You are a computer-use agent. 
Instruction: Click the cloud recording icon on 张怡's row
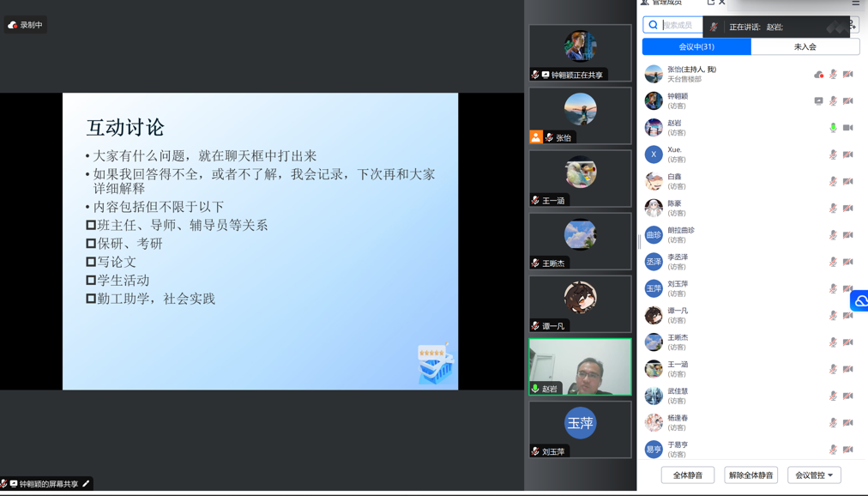pyautogui.click(x=818, y=75)
